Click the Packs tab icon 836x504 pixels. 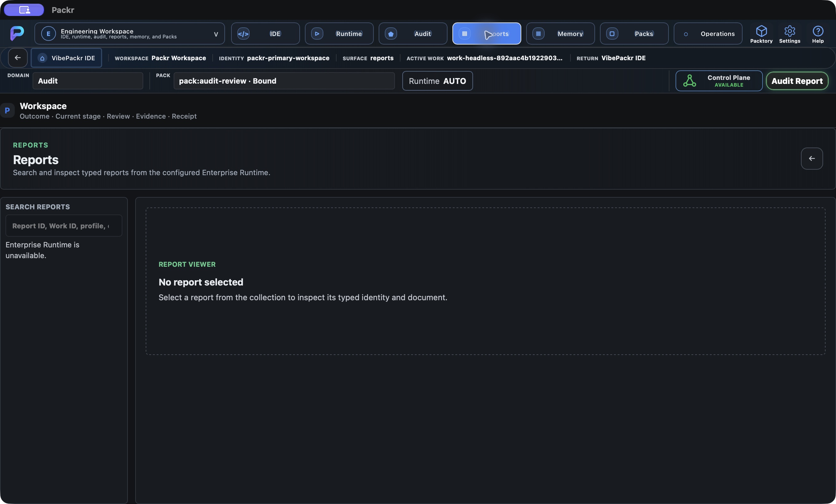click(x=612, y=33)
